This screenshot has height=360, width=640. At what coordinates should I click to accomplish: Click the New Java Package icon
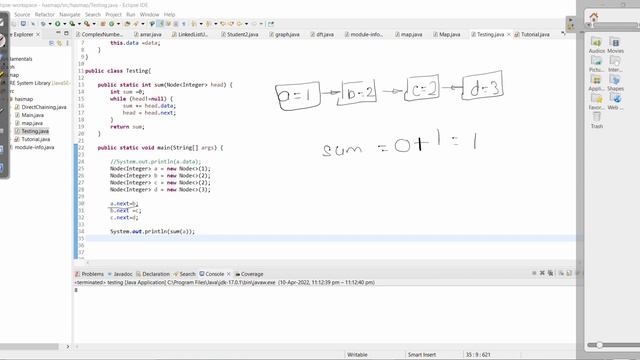point(103,24)
